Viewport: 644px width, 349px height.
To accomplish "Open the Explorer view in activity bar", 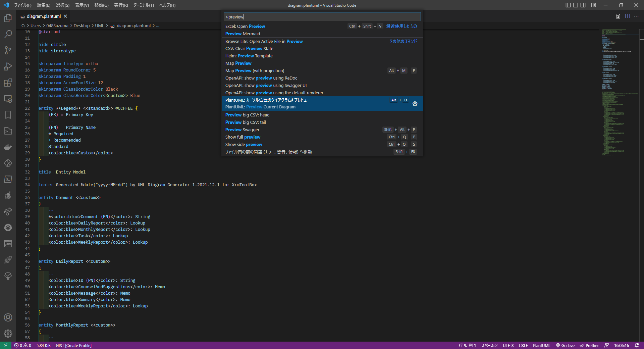I will (x=8, y=18).
